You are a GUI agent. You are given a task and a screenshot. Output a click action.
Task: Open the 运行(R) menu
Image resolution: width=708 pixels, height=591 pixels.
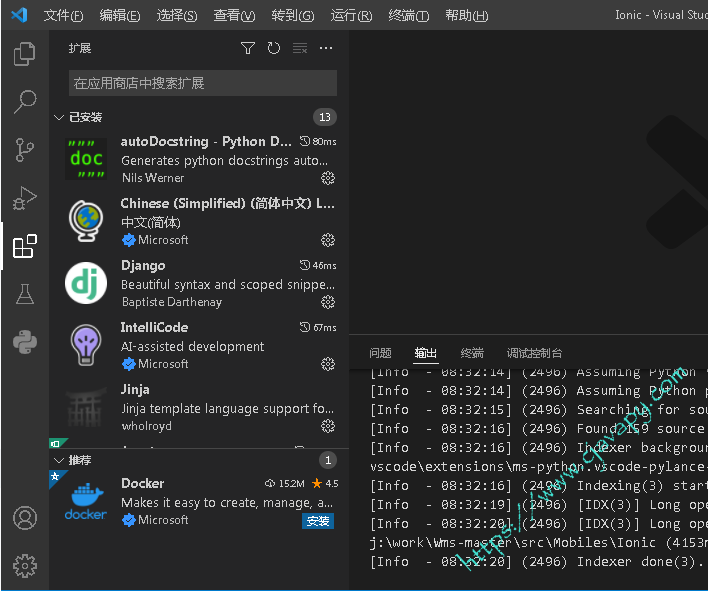[x=351, y=15]
